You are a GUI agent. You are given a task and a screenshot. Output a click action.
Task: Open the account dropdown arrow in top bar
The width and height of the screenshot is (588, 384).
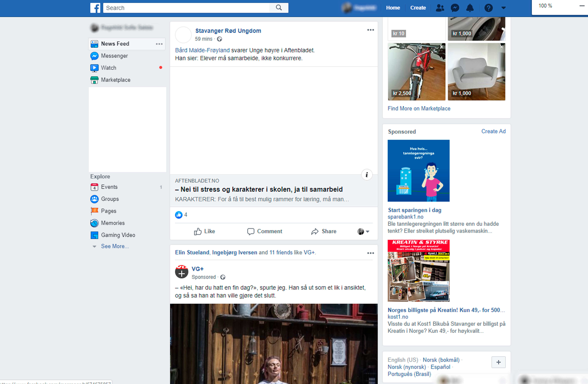pos(503,8)
